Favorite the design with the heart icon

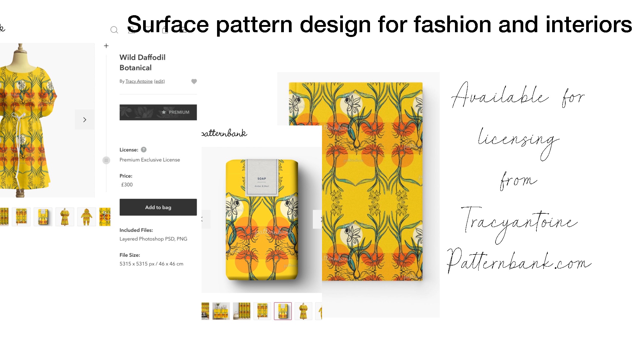[x=194, y=81]
